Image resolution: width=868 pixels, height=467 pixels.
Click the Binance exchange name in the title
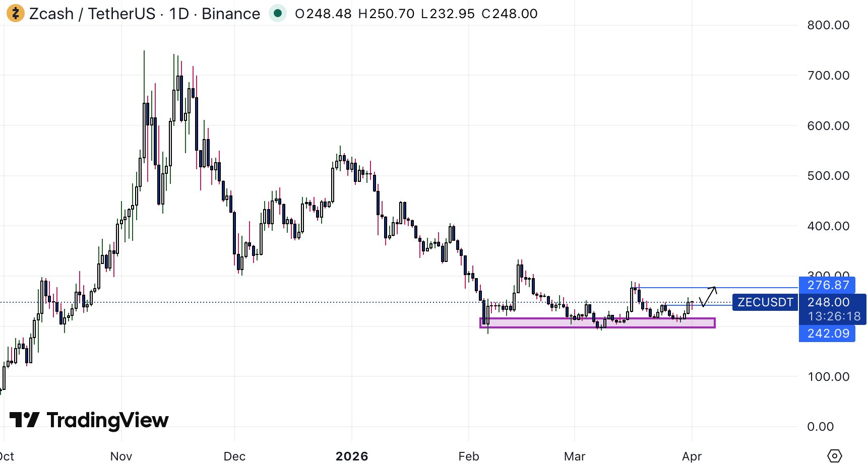231,14
